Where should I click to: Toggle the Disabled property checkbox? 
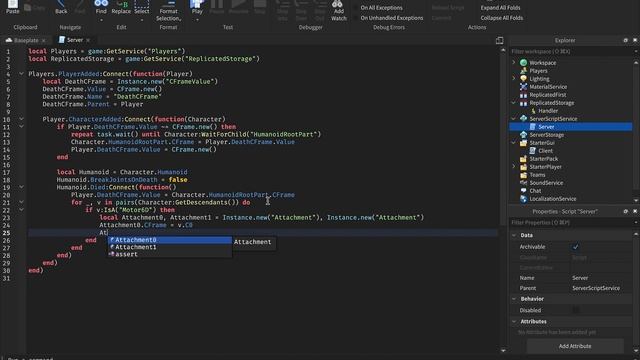click(x=576, y=310)
